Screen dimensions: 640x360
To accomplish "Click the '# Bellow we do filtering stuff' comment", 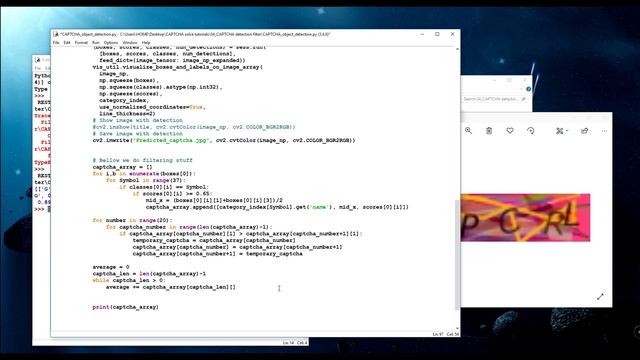I will (x=142, y=160).
